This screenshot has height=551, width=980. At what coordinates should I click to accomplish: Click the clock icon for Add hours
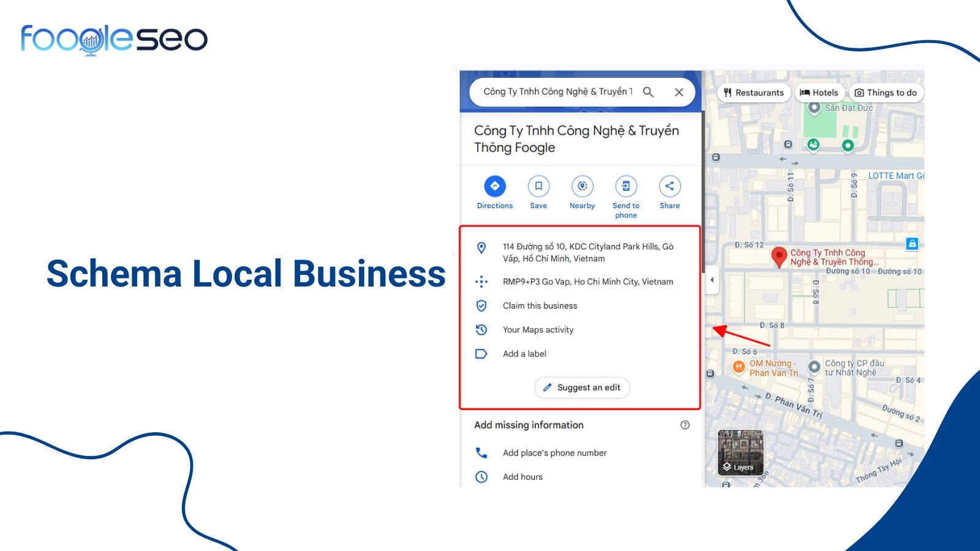click(x=481, y=477)
